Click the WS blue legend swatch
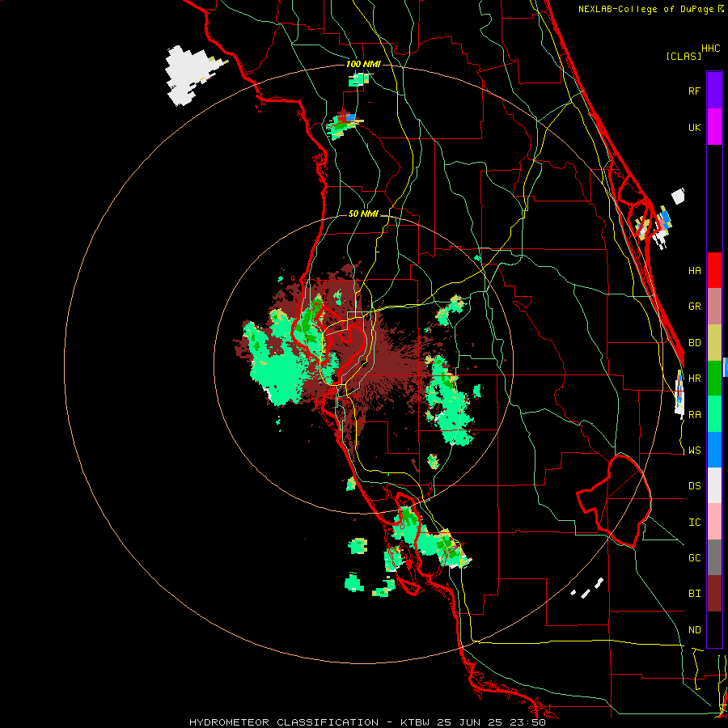 tap(714, 450)
